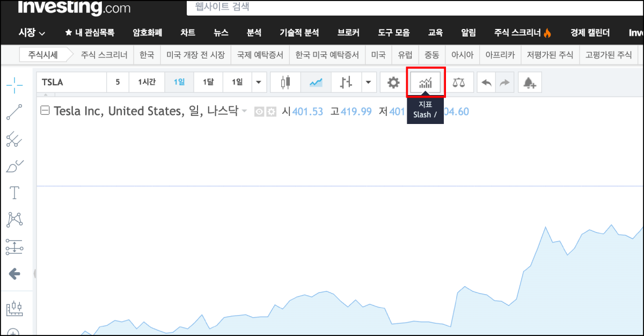This screenshot has height=336, width=644.
Task: Select the long position measurement tool
Action: (14, 247)
